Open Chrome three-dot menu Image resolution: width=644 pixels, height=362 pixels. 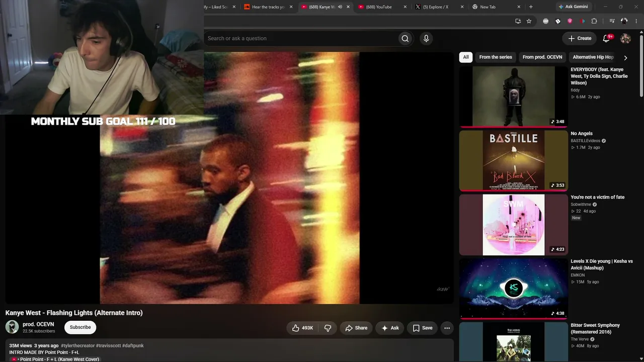(x=636, y=21)
